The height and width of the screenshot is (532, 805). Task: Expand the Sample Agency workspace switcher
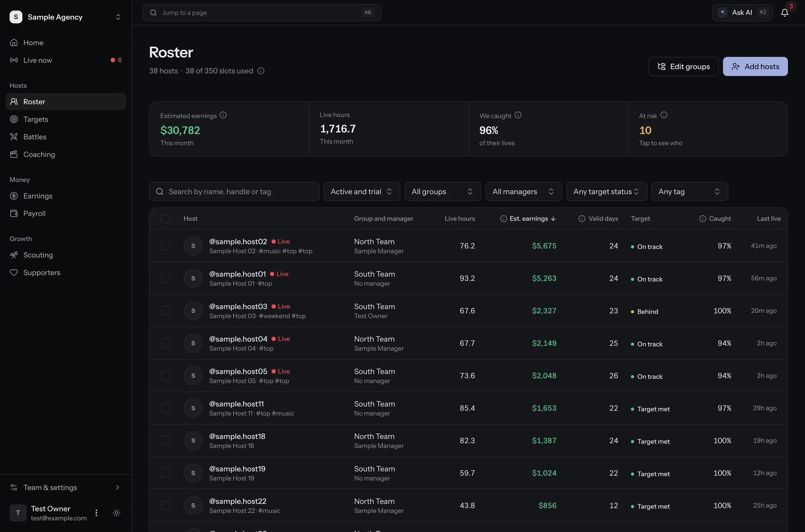point(118,17)
